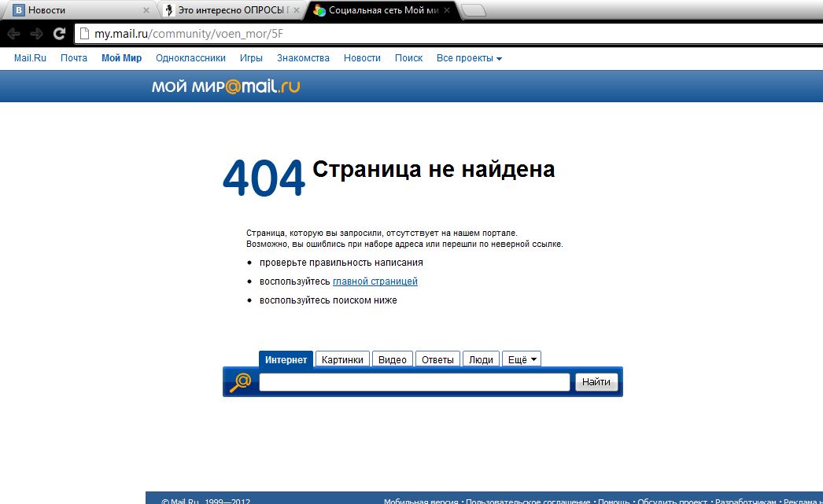The height and width of the screenshot is (504, 823).
Task: Reload the page with refresh icon
Action: tap(59, 34)
